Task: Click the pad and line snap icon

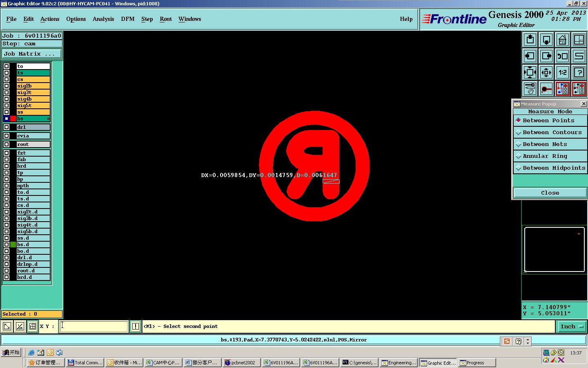Action: 546,89
